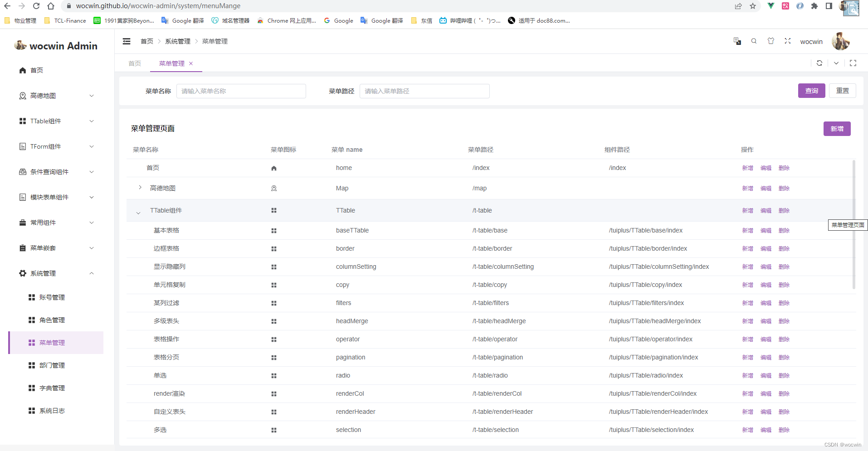Type in the 菜单名称 input field
The image size is (868, 451).
[241, 91]
